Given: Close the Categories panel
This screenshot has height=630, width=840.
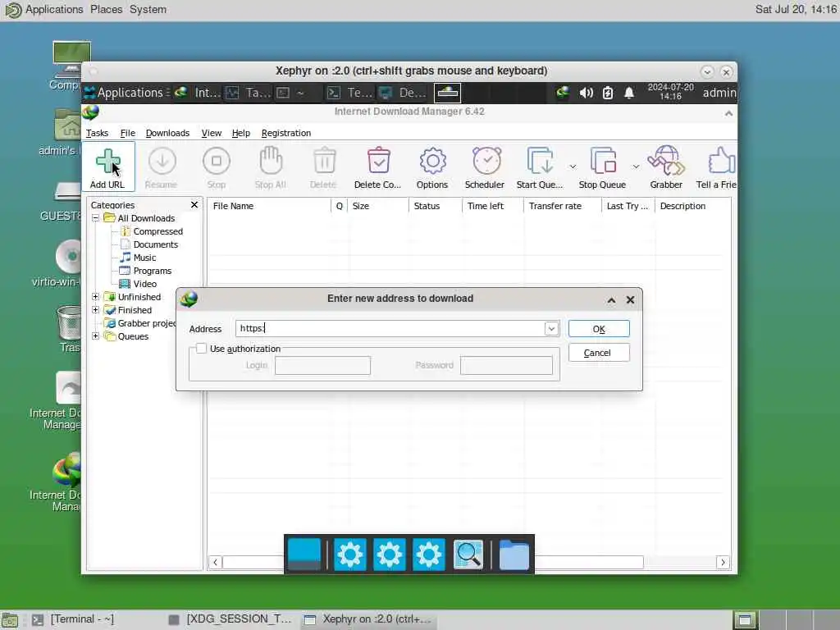Looking at the screenshot, I should tap(194, 204).
